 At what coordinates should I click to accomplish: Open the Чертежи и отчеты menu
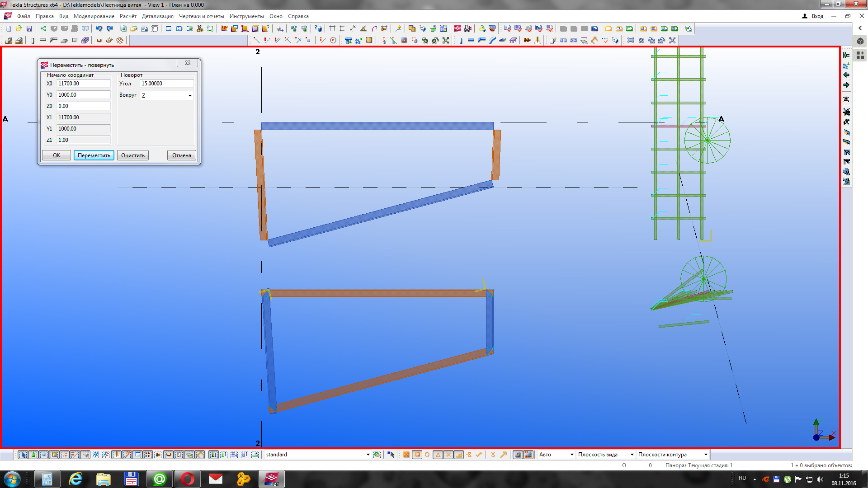coord(201,16)
